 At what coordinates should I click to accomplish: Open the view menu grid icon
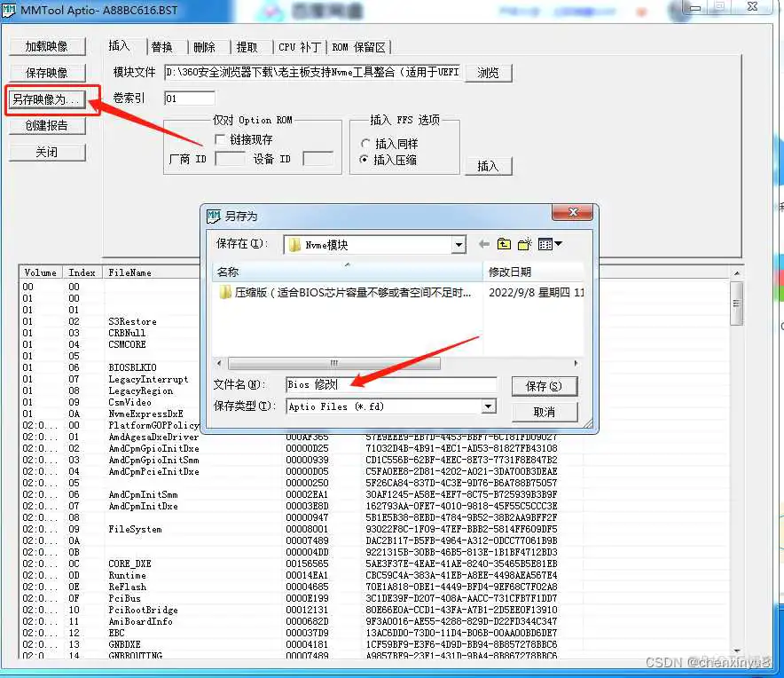pyautogui.click(x=544, y=244)
